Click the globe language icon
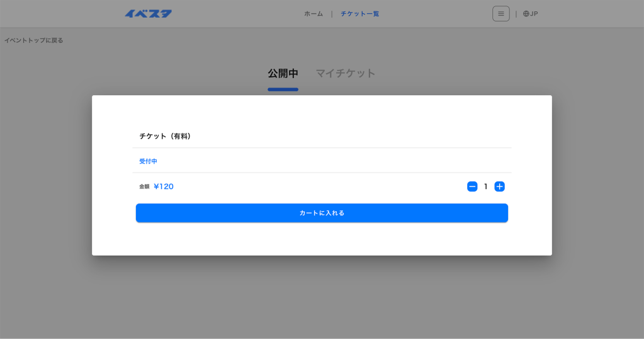Screen dimensions: 644x339 click(x=526, y=14)
